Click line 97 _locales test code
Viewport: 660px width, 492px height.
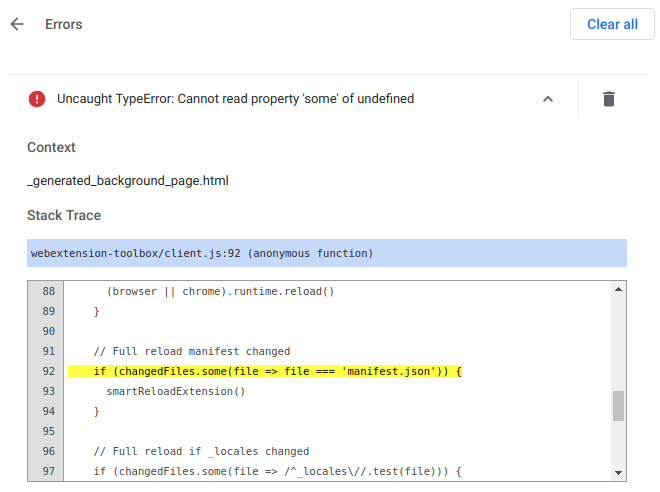click(x=277, y=471)
